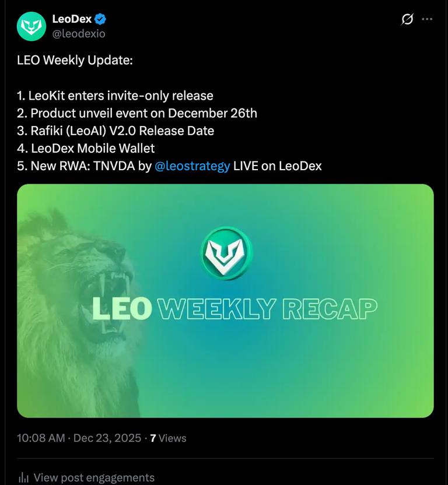This screenshot has width=448, height=485.
Task: Click the 'LIVE on LeoDex' text
Action: point(278,166)
